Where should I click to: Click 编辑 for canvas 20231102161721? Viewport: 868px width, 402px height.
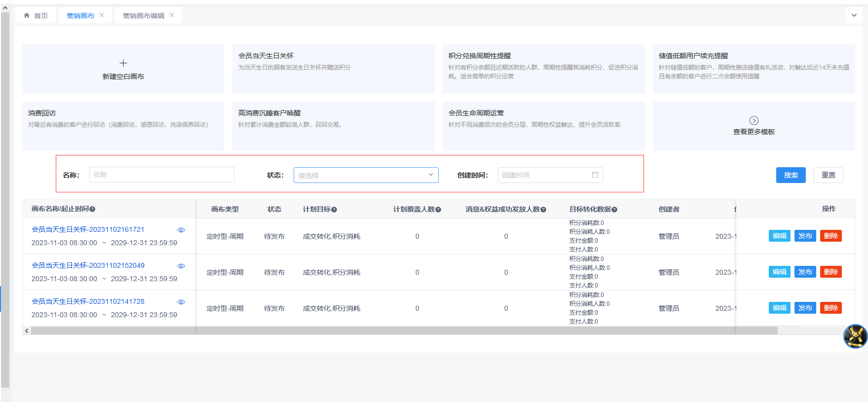click(780, 236)
